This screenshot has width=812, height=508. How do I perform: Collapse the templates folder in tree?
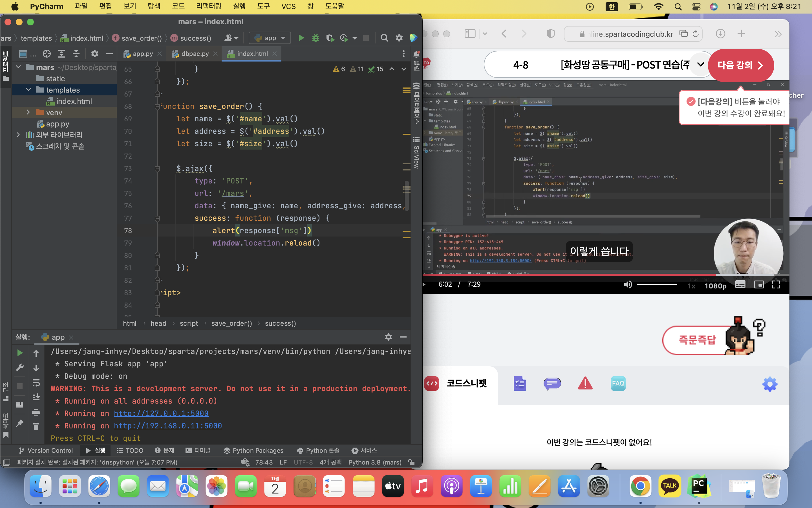coord(28,90)
